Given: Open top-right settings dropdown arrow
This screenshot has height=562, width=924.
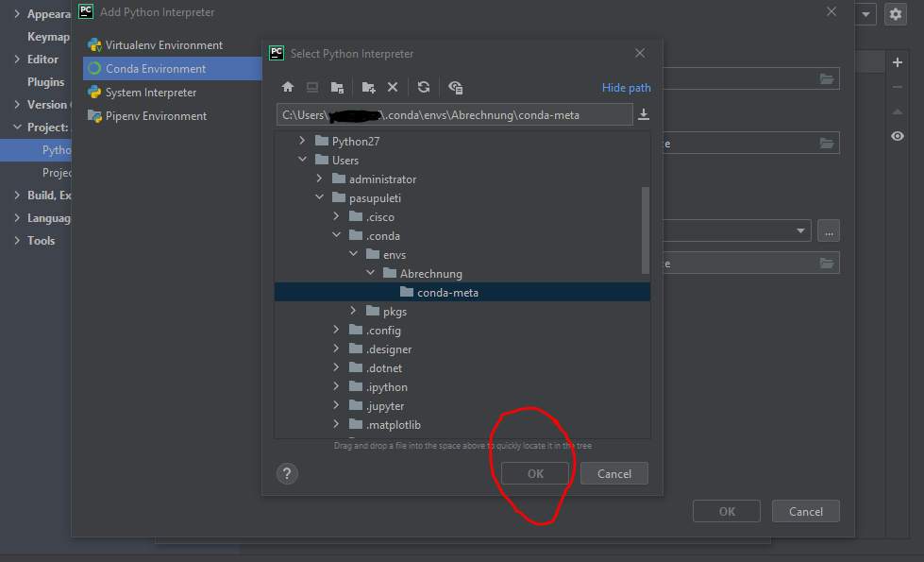Looking at the screenshot, I should click(865, 14).
